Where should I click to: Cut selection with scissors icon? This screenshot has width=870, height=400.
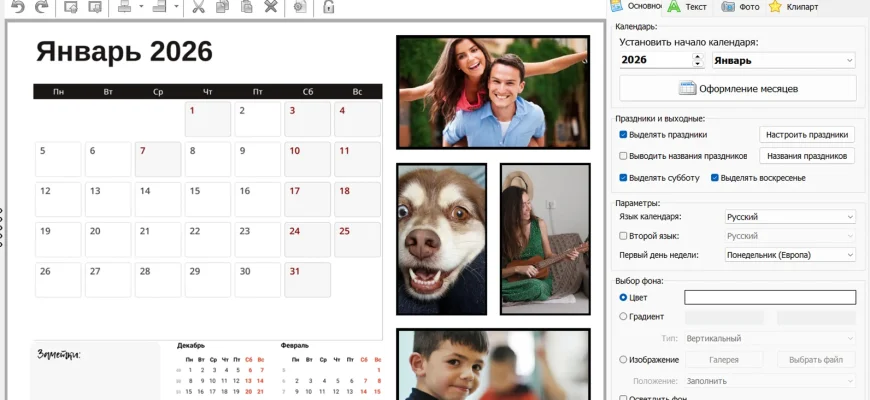pos(198,7)
